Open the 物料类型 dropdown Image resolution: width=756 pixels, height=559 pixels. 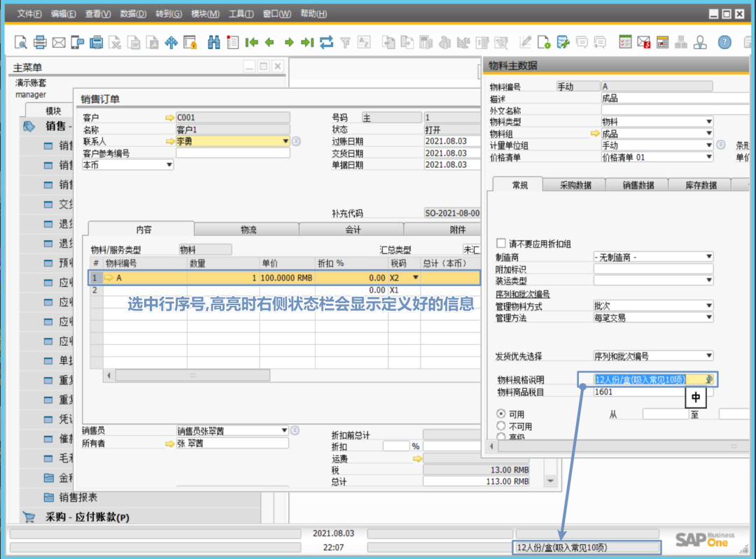coord(708,122)
